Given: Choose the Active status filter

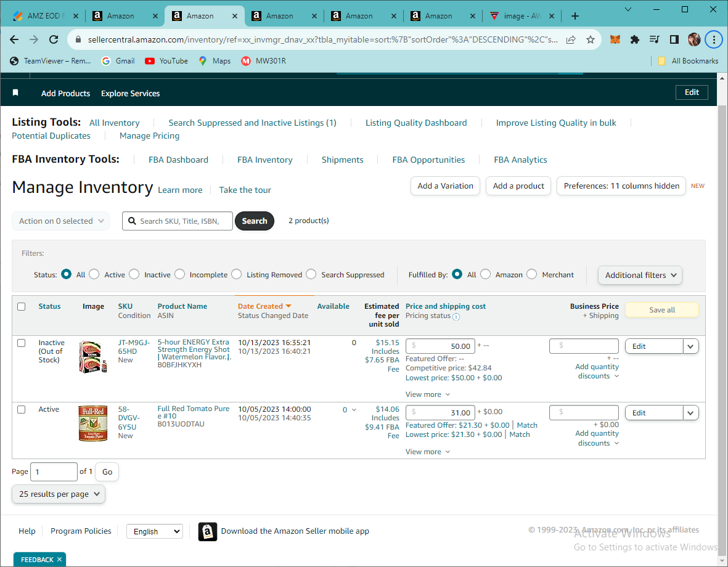Looking at the screenshot, I should [x=94, y=274].
